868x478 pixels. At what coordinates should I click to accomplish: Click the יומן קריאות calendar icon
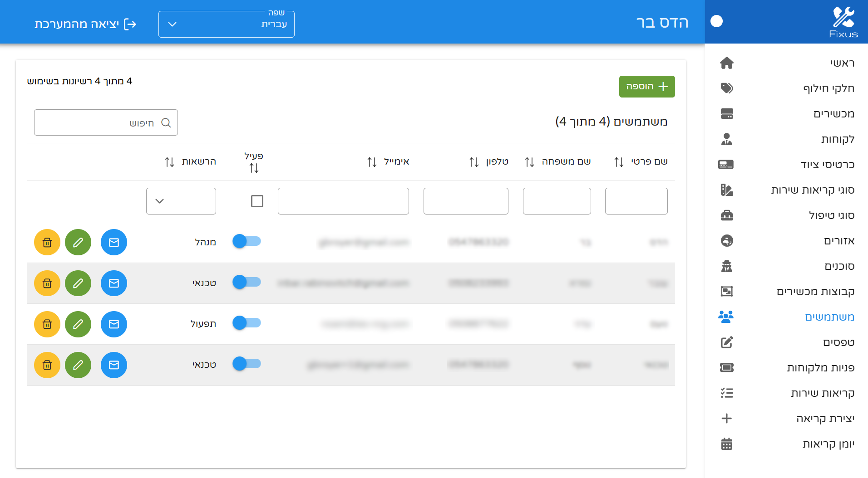[727, 444]
